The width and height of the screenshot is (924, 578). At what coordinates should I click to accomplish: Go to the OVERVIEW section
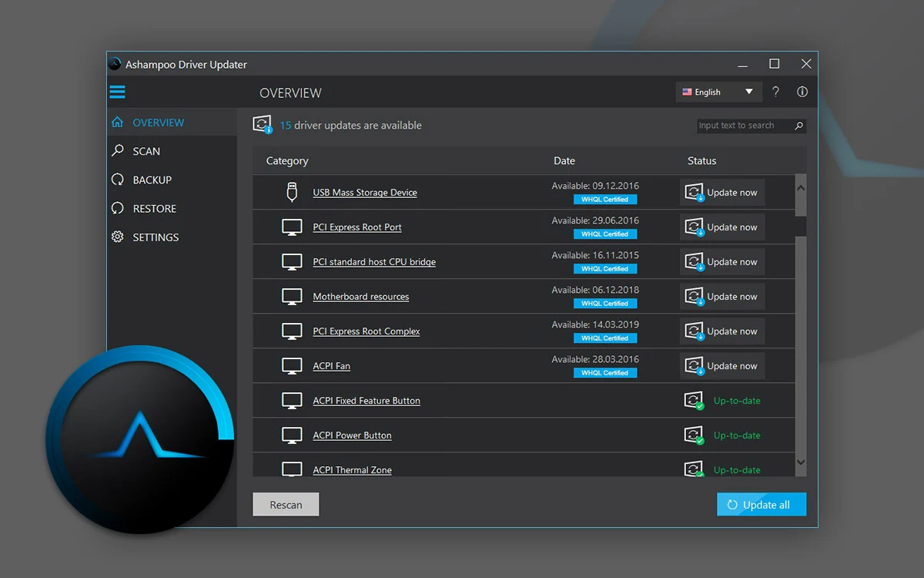point(172,123)
